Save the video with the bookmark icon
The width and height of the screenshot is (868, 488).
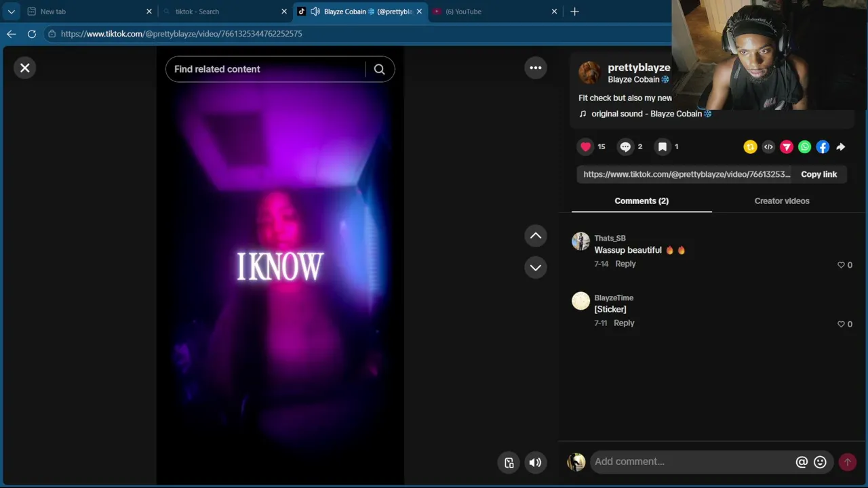click(x=663, y=146)
